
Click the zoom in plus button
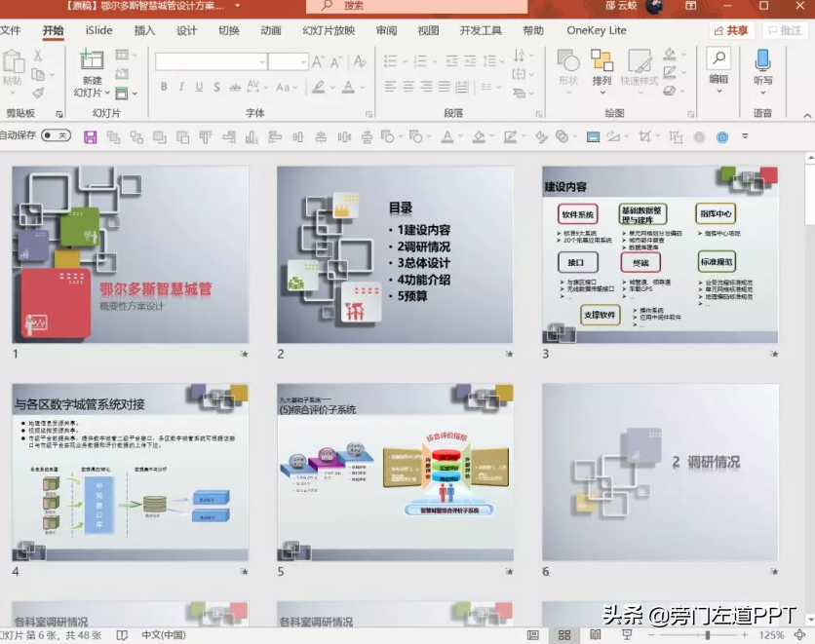click(745, 634)
